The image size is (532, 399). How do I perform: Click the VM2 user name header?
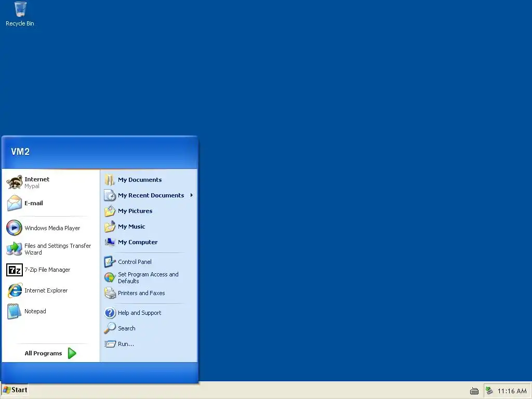(20, 152)
